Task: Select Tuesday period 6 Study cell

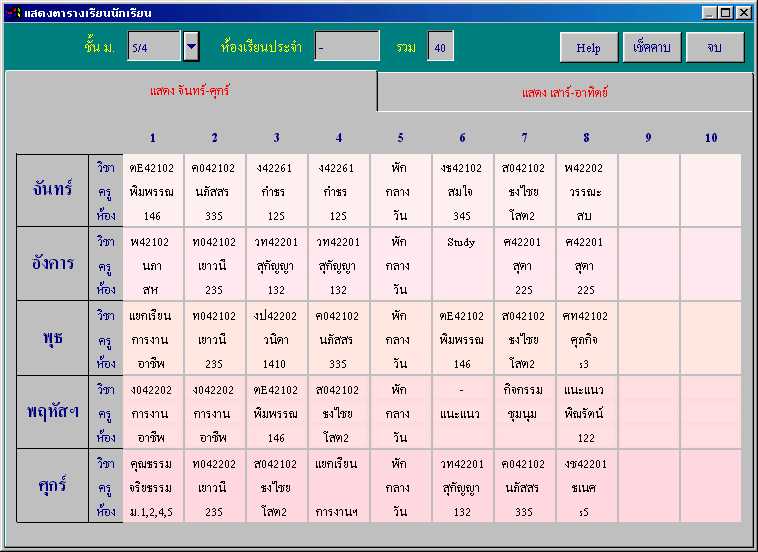Action: (462, 264)
